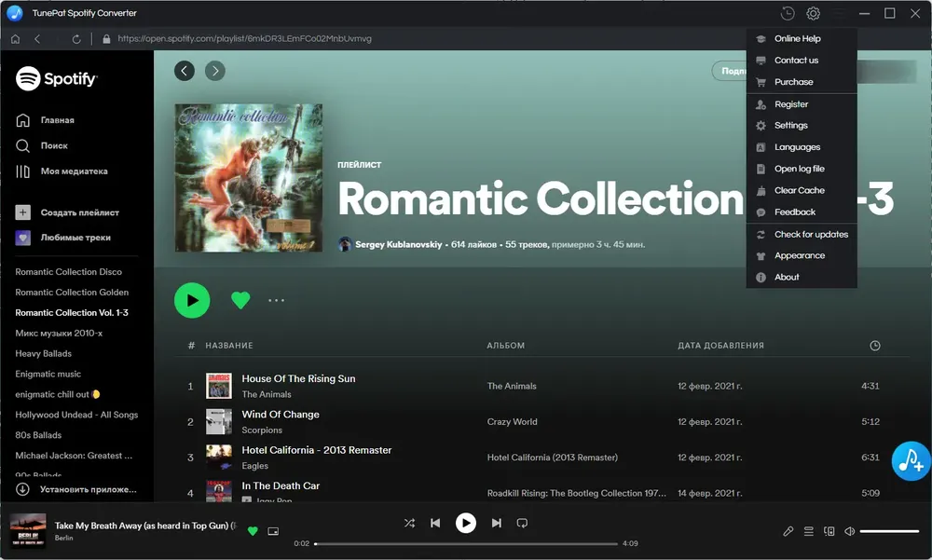The image size is (932, 560).
Task: Go forward with the right chevron button
Action: pos(215,71)
